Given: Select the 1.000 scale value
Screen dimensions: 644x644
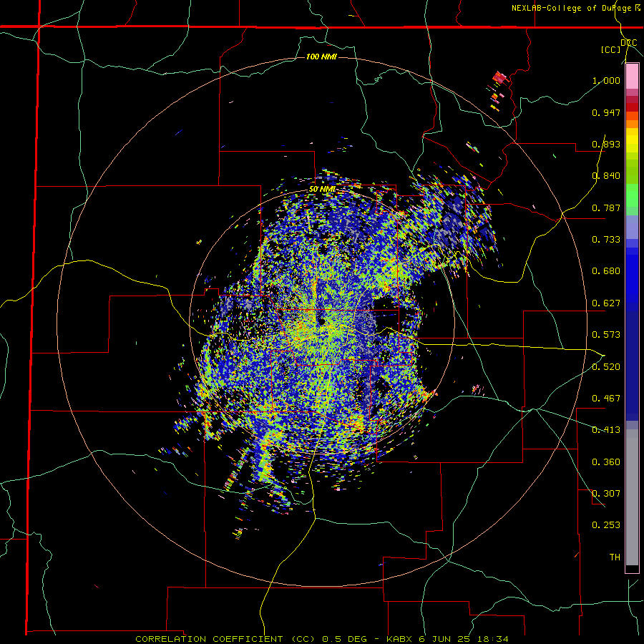Looking at the screenshot, I should tap(606, 80).
